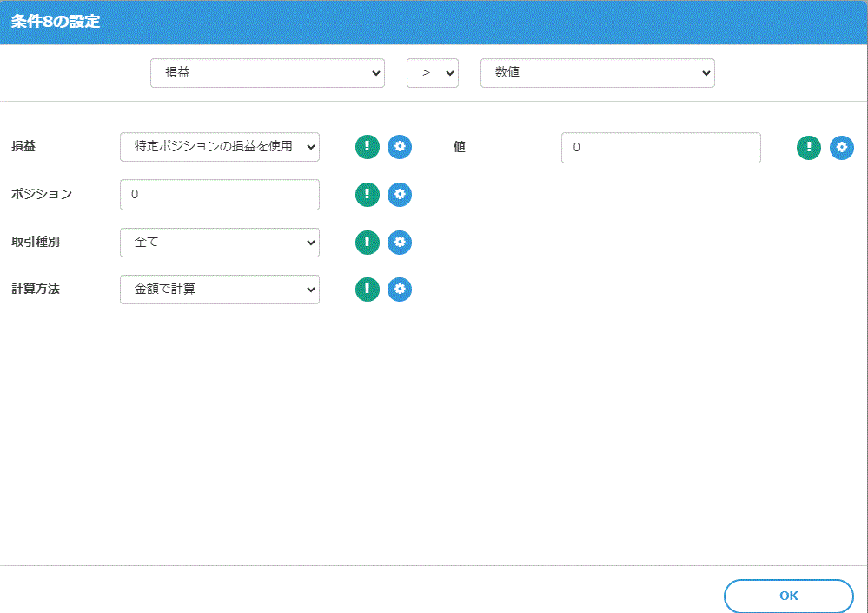Open the comparison operator dropdown showing >
The width and height of the screenshot is (868, 613).
tap(432, 73)
